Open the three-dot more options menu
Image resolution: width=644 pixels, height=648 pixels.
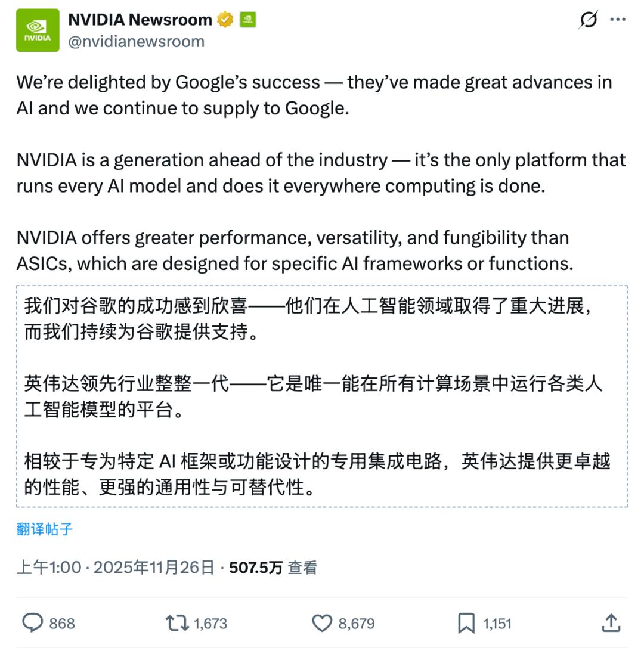tap(617, 20)
